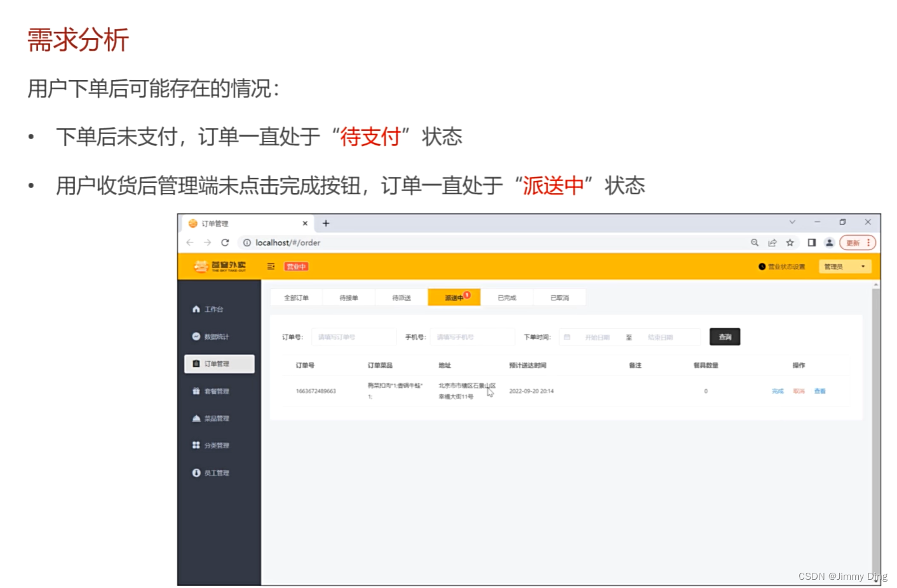Open 菜品管理 in the sidebar
897x588 pixels.
219,418
